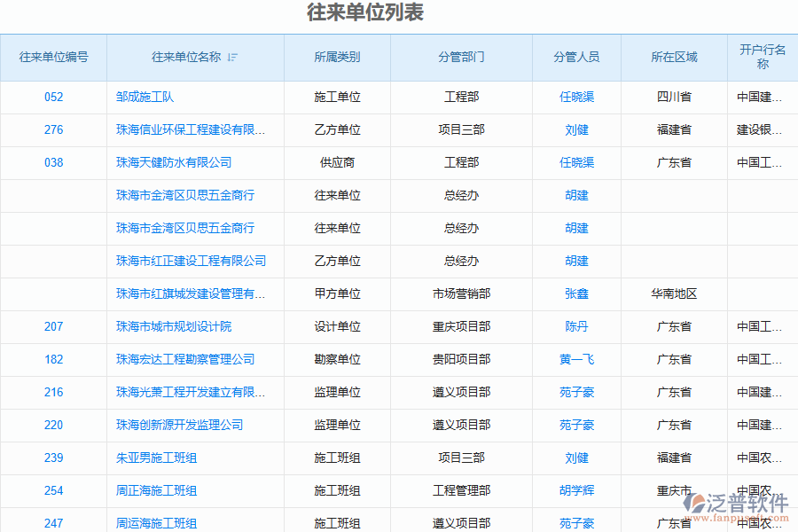798x532 pixels.
Task: Click unit number 052 link
Action: coord(53,97)
